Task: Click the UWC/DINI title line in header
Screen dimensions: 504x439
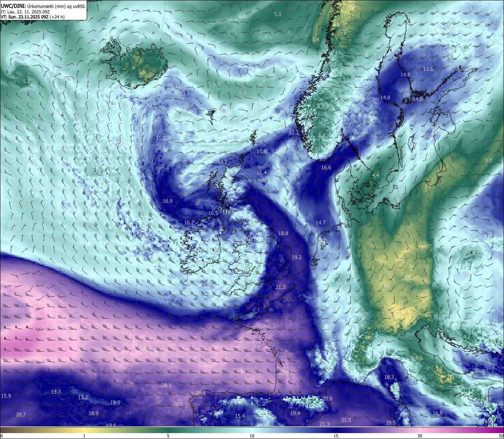Action: pyautogui.click(x=43, y=6)
